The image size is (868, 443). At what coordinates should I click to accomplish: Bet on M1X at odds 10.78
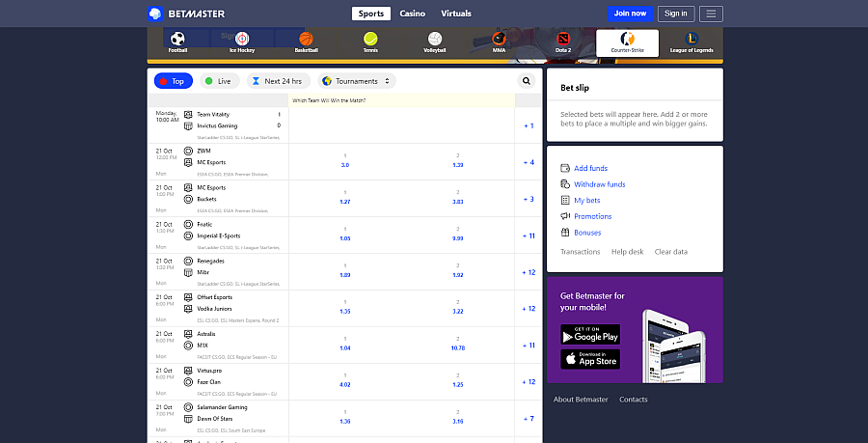[x=458, y=347]
